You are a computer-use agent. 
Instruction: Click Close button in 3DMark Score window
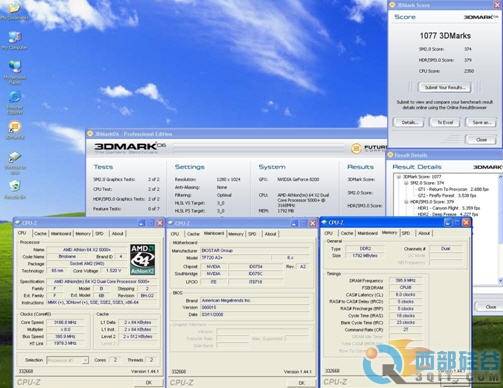pyautogui.click(x=481, y=140)
